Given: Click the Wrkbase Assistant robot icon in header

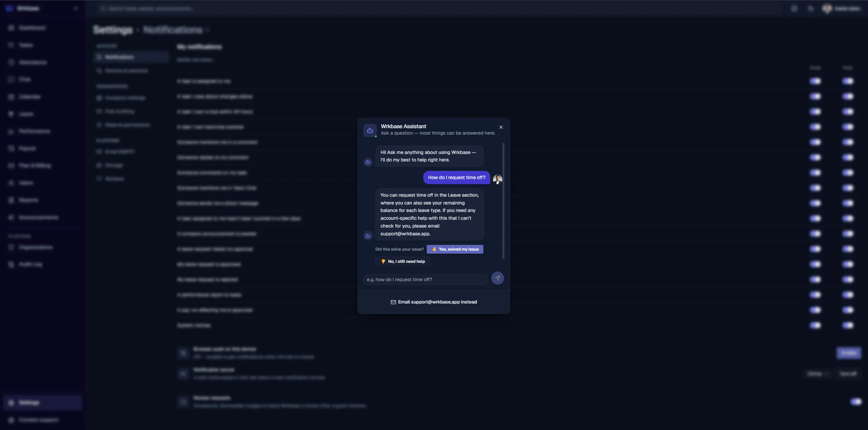Looking at the screenshot, I should 370,131.
